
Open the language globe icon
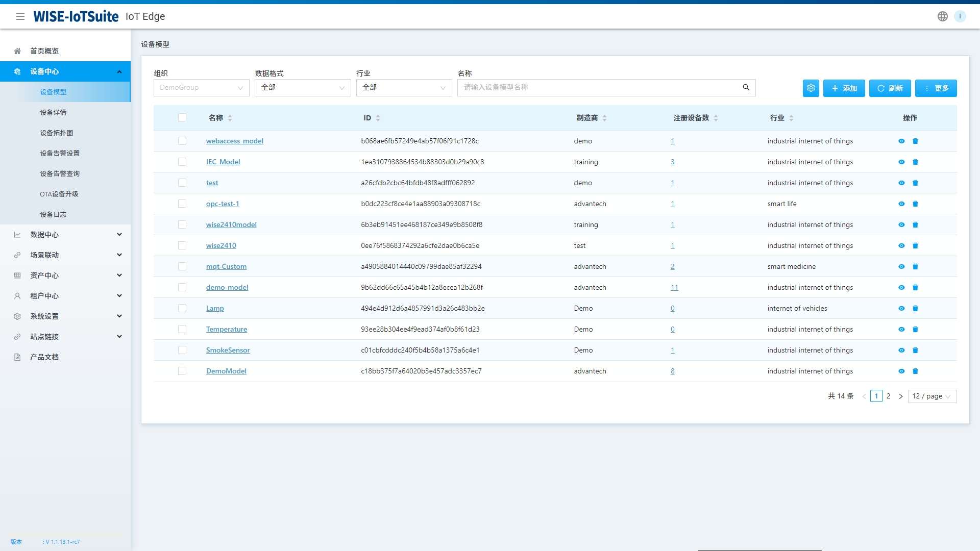(x=942, y=16)
